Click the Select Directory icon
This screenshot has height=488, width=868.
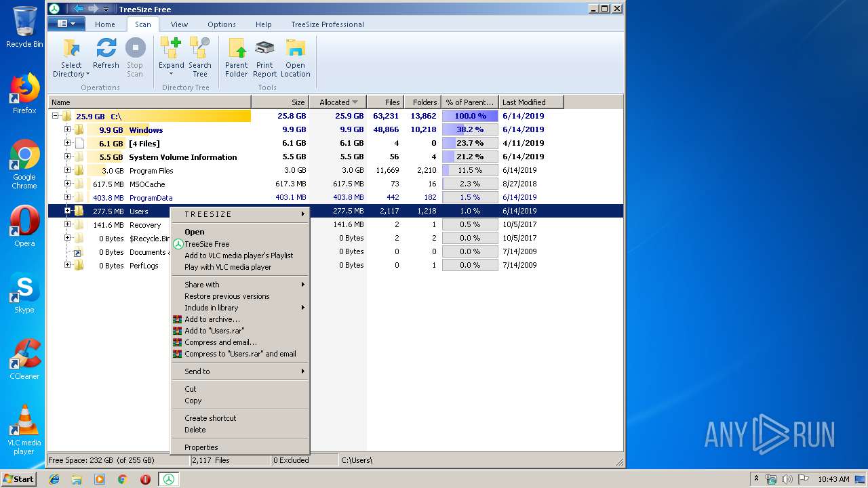click(x=71, y=49)
